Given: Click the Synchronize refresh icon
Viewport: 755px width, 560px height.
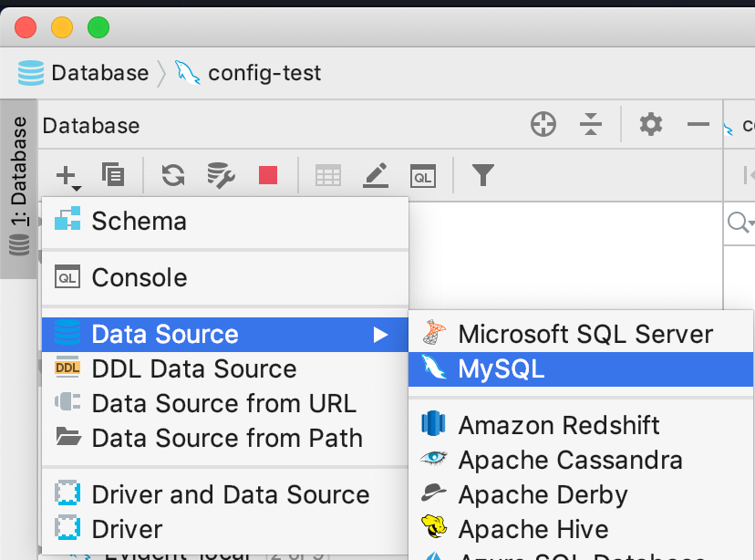Looking at the screenshot, I should pos(172,175).
